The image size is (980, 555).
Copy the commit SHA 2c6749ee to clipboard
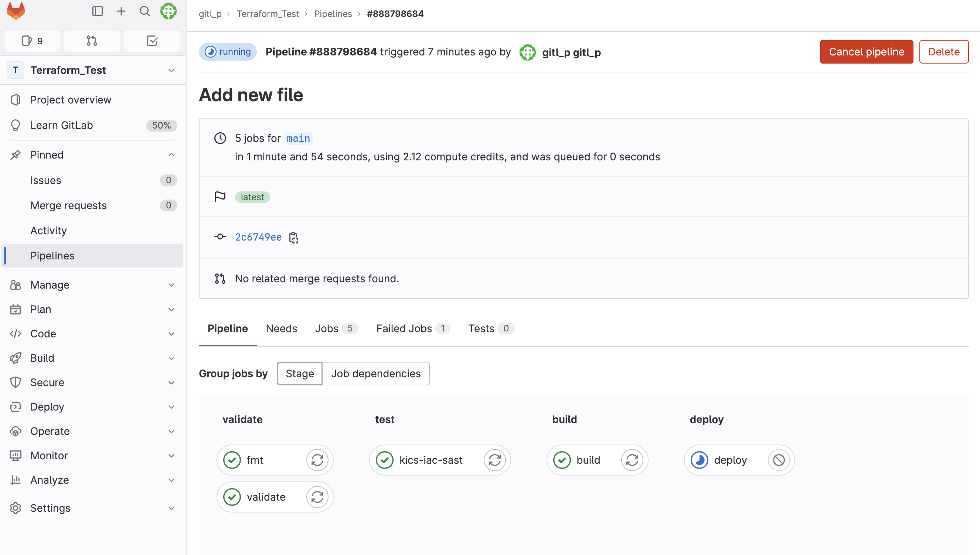pos(293,237)
